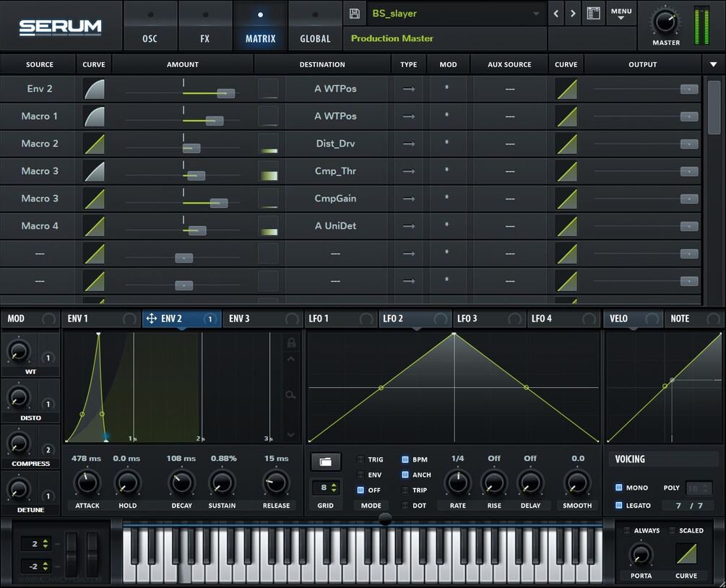Adjust pitch bend up range stepper
Image resolution: width=726 pixels, height=588 pixels.
(46, 543)
